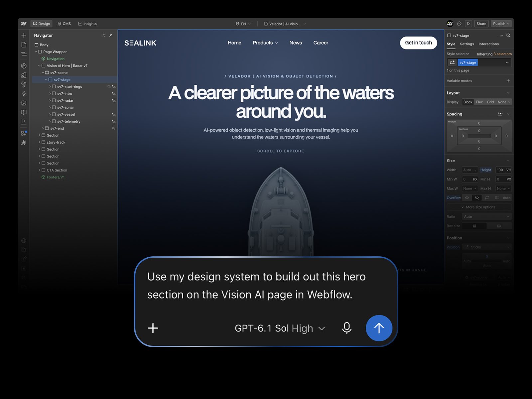This screenshot has height=399, width=532.
Task: Click the plus attach icon in prompt box
Action: [153, 328]
